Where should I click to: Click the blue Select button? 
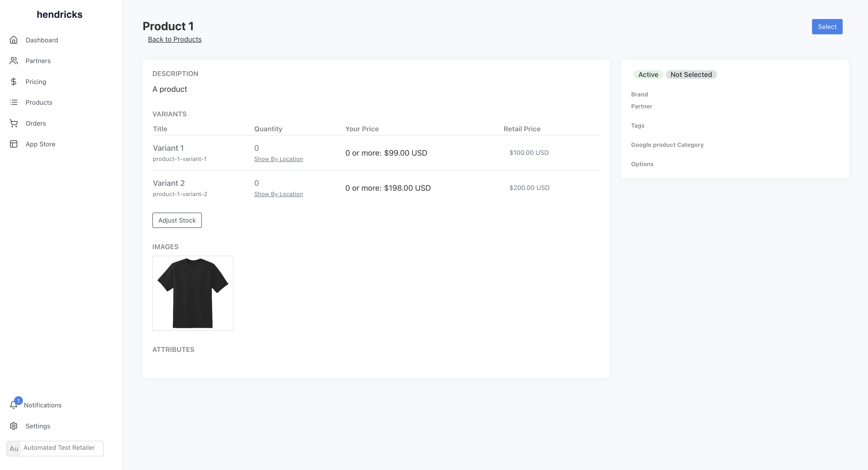827,27
